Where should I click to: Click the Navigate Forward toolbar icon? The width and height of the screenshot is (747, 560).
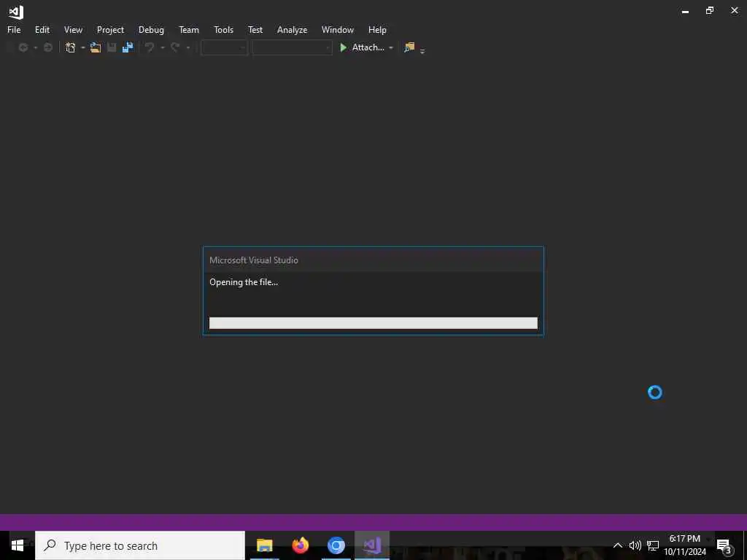[47, 47]
